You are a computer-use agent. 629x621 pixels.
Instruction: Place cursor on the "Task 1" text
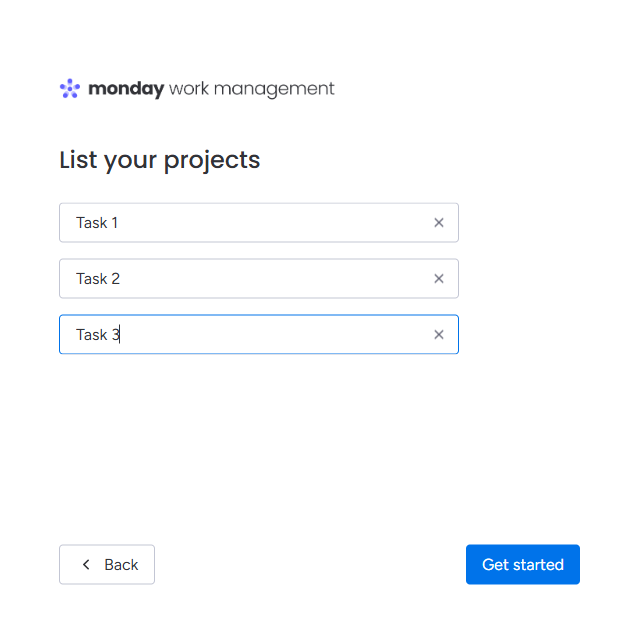(97, 223)
